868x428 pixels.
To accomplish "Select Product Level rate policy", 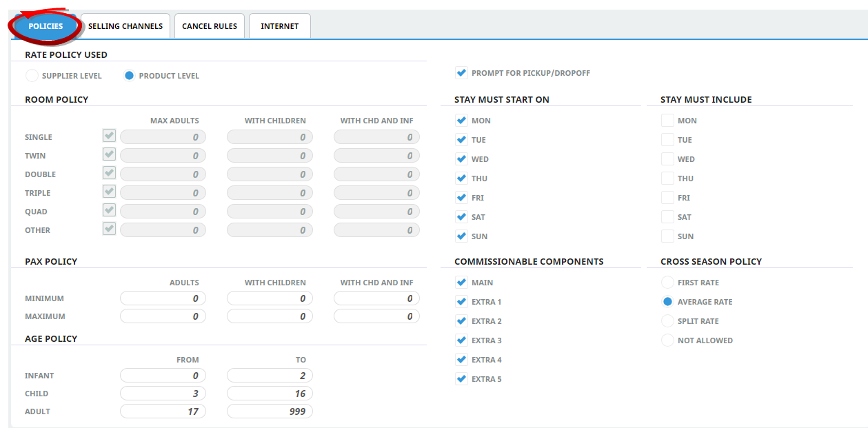I will point(129,76).
